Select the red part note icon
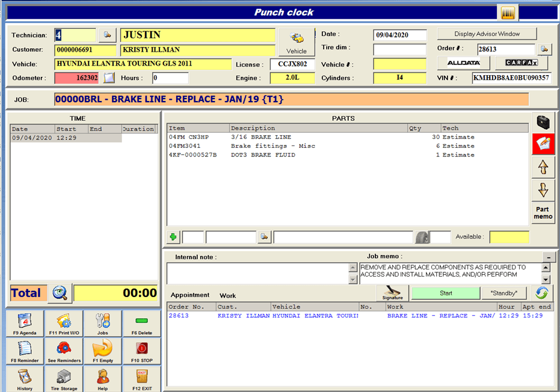 [x=543, y=144]
